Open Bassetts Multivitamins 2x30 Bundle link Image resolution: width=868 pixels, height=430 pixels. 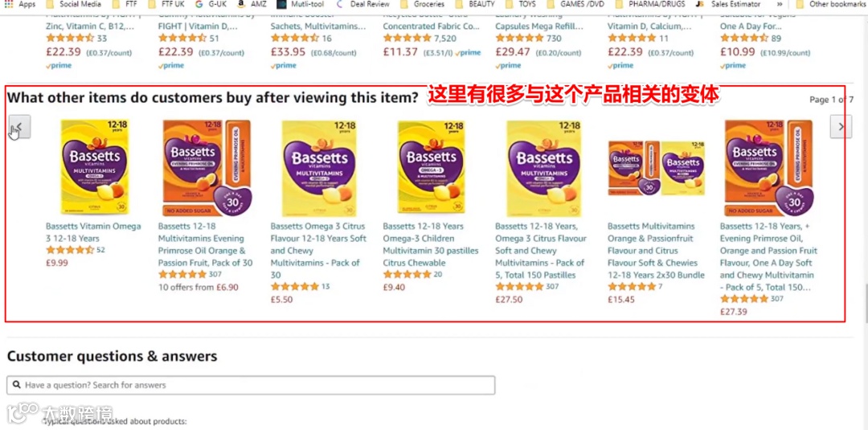point(656,250)
